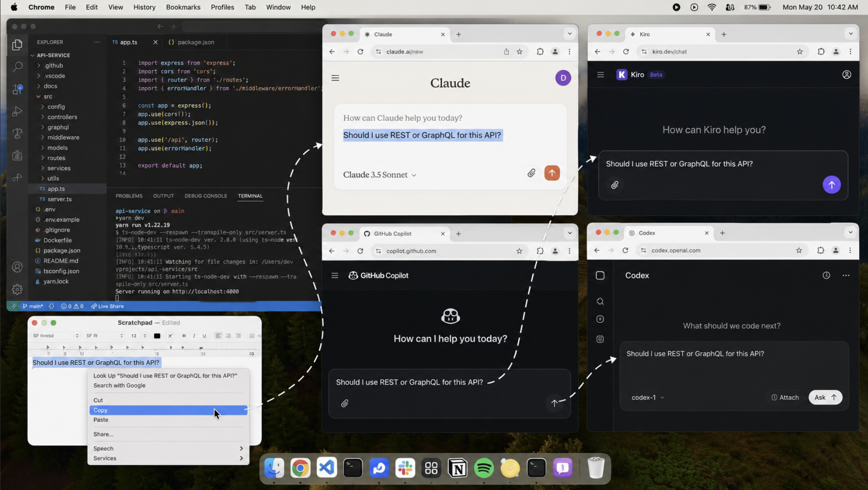Open Slack from the Dock

[x=405, y=468]
